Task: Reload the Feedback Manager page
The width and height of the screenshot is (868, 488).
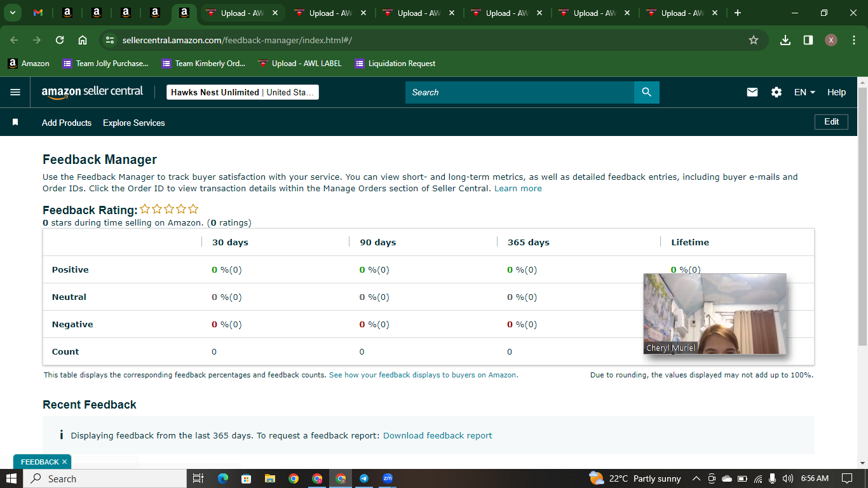Action: click(60, 40)
